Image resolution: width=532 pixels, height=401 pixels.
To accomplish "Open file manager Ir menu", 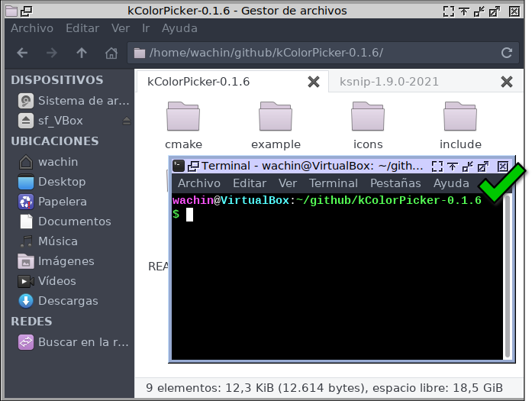I will [x=146, y=28].
